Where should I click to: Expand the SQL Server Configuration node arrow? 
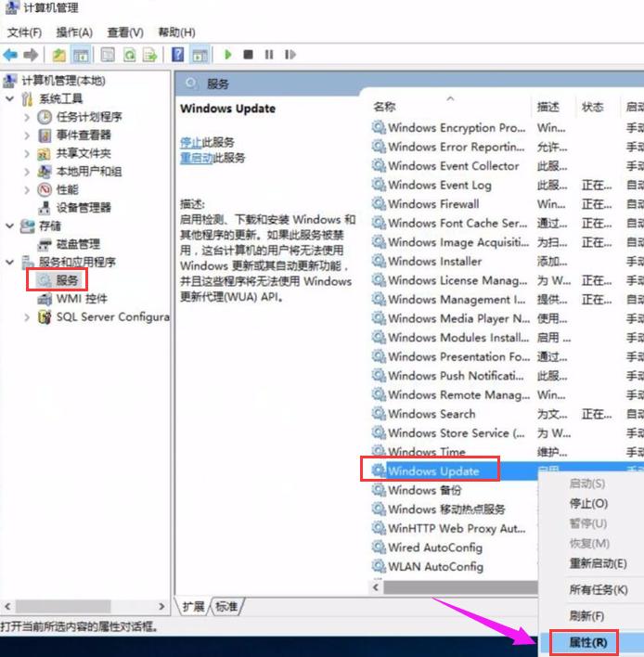click(28, 317)
